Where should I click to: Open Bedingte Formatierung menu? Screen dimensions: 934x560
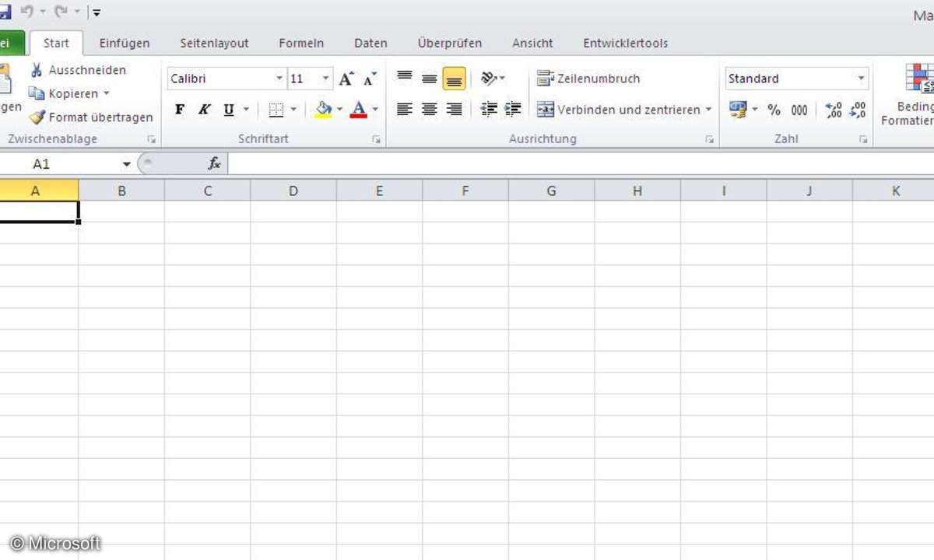pos(909,94)
